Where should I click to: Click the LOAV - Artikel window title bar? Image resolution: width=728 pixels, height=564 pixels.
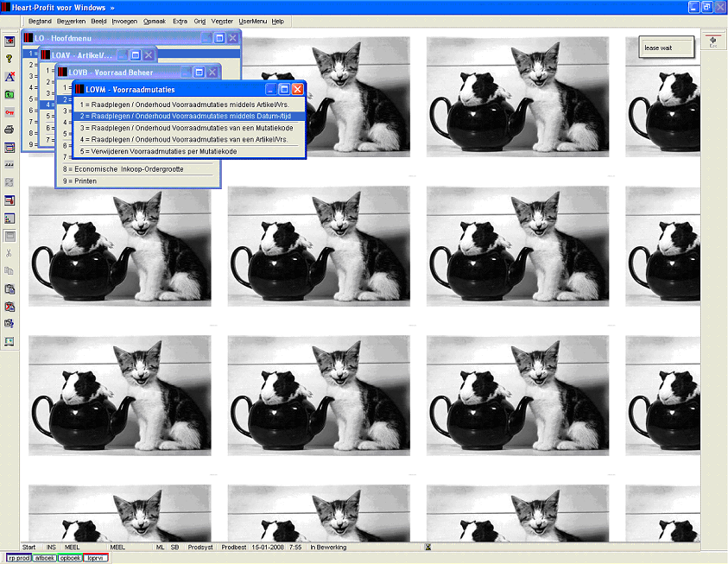pos(98,54)
